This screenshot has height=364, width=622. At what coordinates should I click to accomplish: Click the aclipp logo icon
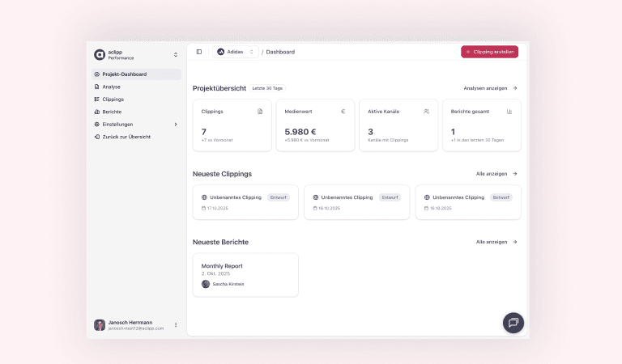(100, 55)
